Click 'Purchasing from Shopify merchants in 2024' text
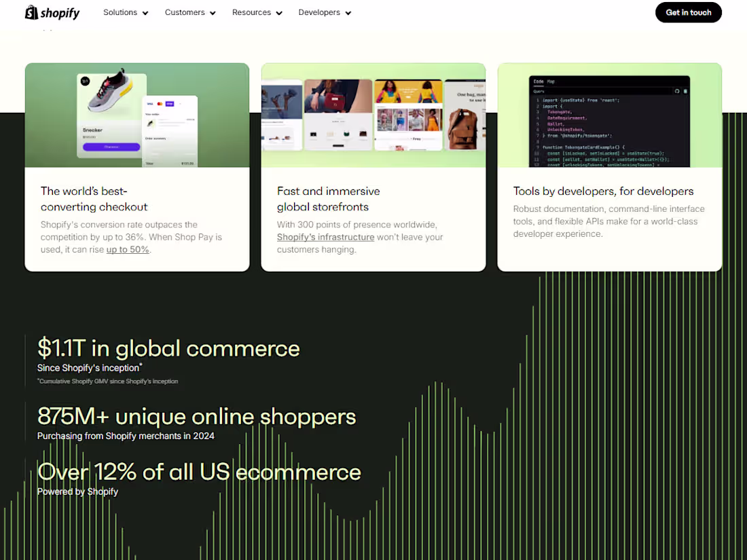The height and width of the screenshot is (560, 747). coord(126,436)
